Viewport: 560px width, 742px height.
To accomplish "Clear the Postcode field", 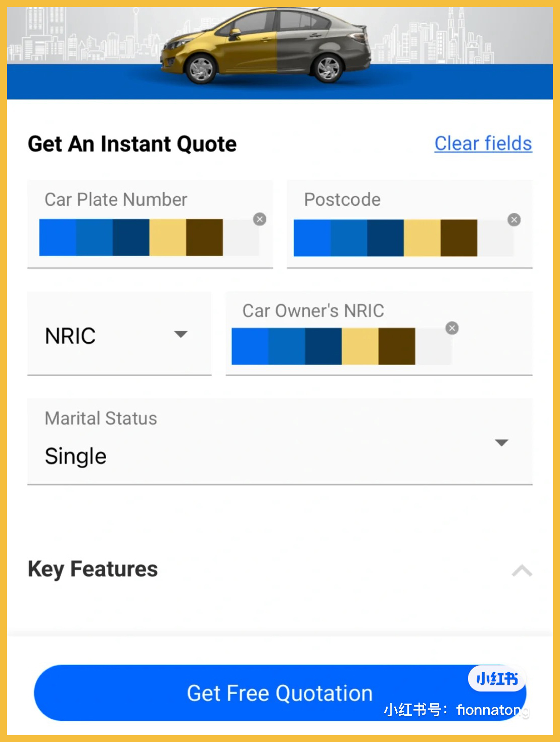I will 514,220.
